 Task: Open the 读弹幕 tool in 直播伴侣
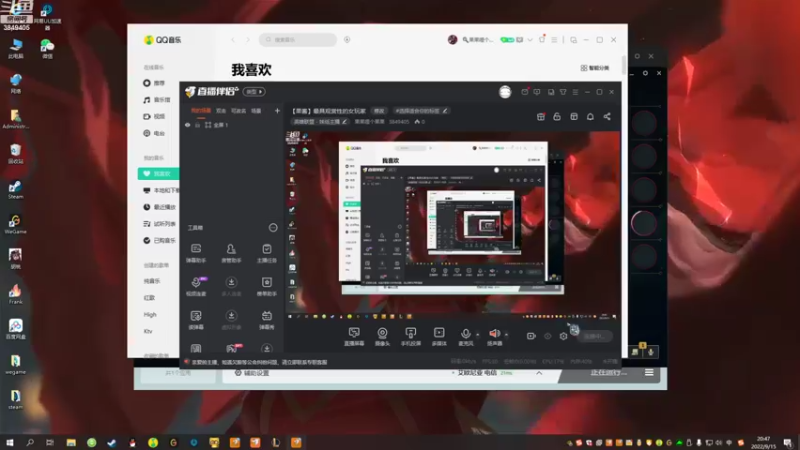196,320
